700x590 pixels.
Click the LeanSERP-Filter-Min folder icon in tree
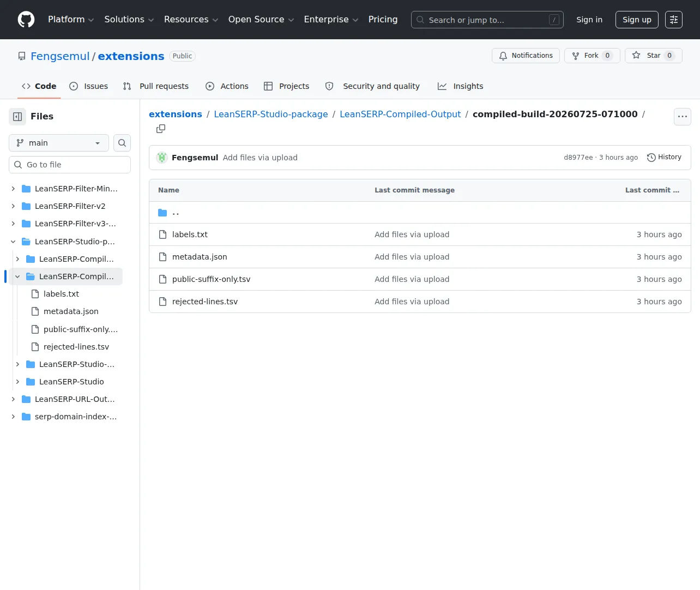click(x=26, y=189)
